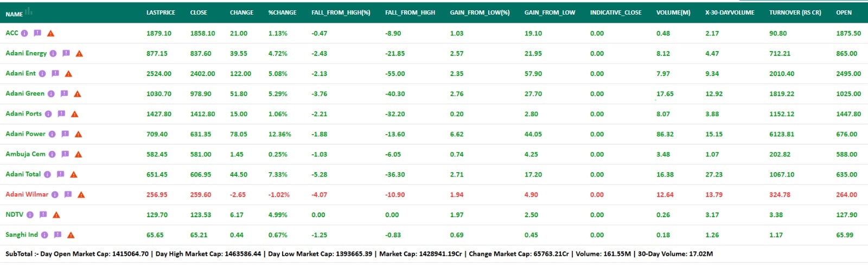Image resolution: width=868 pixels, height=265 pixels.
Task: Click the info icon next to ACC
Action: pyautogui.click(x=24, y=33)
